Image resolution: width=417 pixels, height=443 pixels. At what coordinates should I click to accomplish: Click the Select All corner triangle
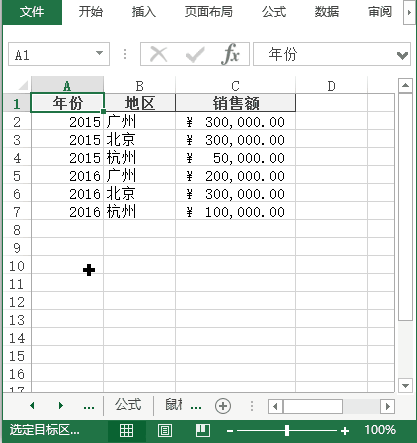tap(23, 85)
